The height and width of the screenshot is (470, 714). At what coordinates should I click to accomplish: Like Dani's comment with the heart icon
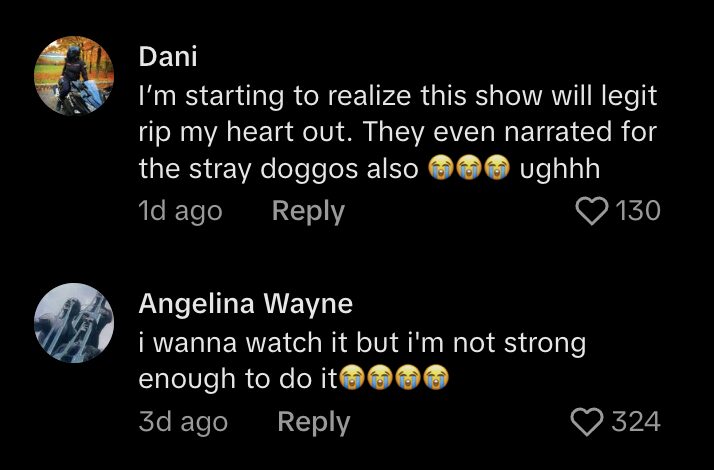pyautogui.click(x=592, y=211)
